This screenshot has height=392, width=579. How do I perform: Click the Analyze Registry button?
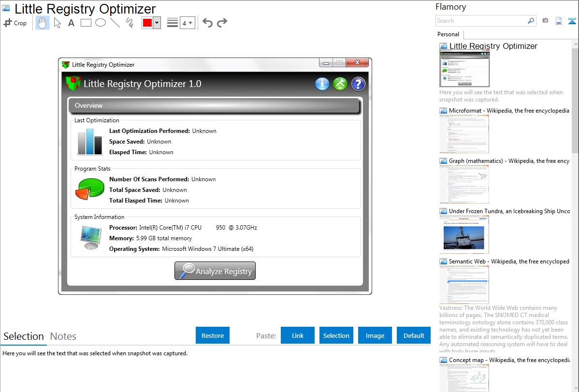pos(215,271)
